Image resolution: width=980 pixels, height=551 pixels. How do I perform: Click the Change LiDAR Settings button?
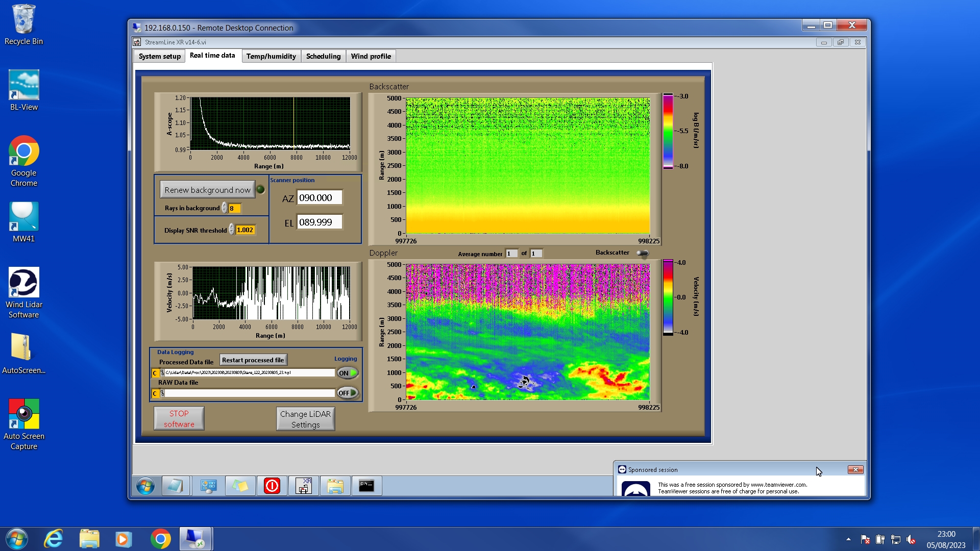(x=305, y=419)
